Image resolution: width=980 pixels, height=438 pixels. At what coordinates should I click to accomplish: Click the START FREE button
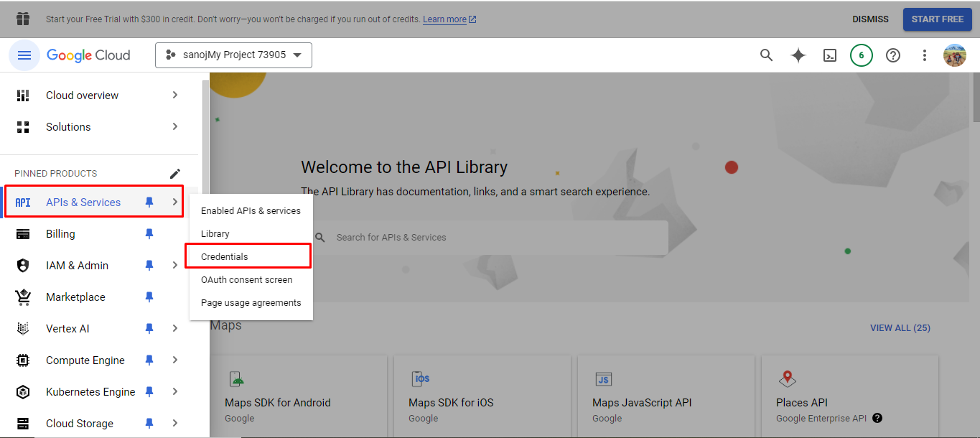coord(937,19)
